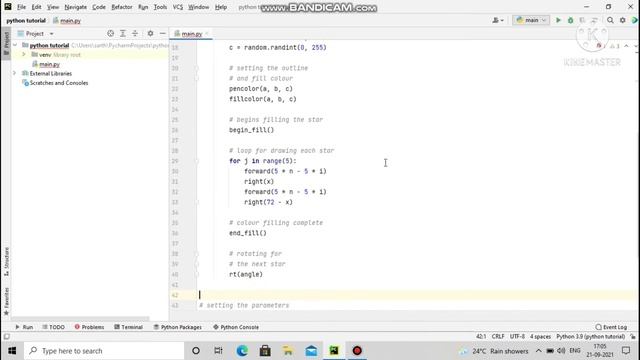Open the Terminal tool window

[x=129, y=327]
